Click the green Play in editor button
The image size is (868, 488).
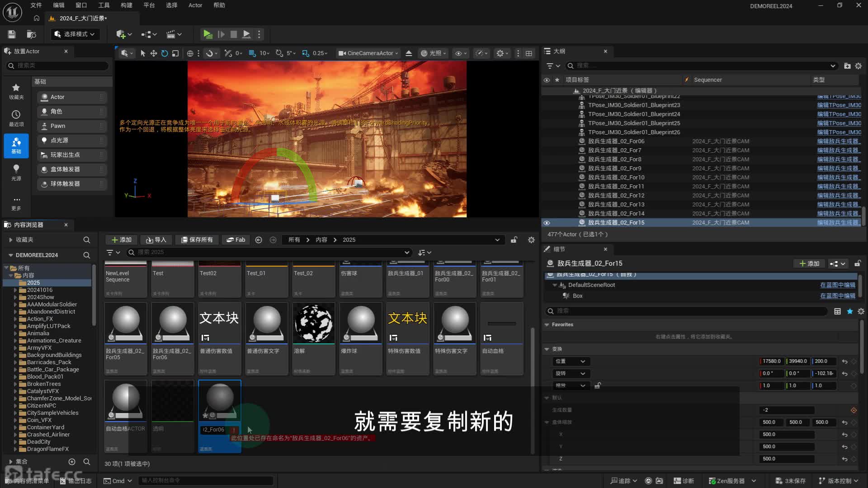(208, 34)
